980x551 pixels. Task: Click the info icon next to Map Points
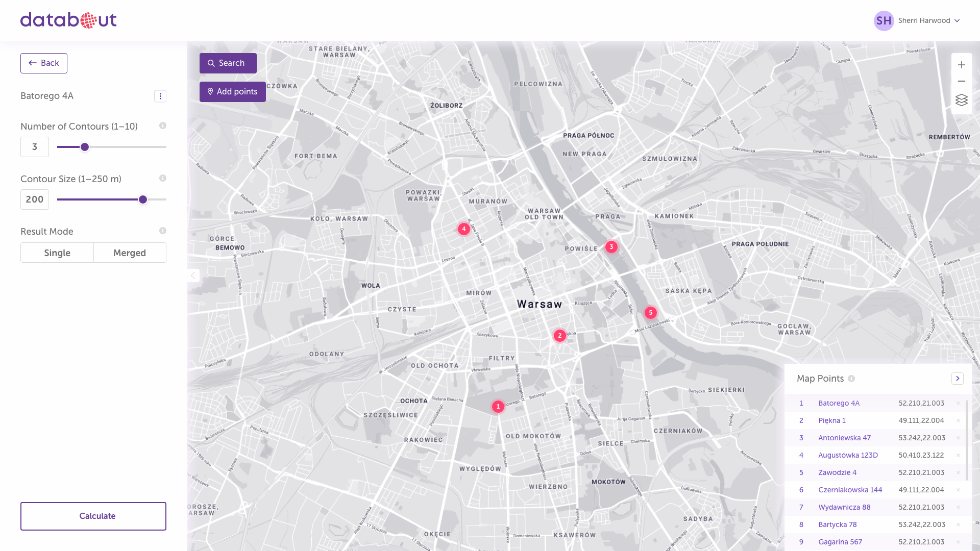[851, 379]
